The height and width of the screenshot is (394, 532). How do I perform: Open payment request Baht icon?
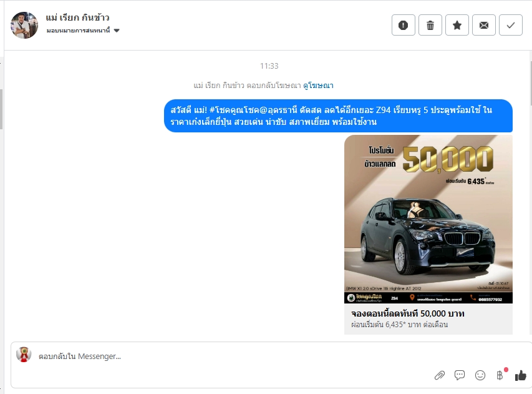click(x=500, y=375)
